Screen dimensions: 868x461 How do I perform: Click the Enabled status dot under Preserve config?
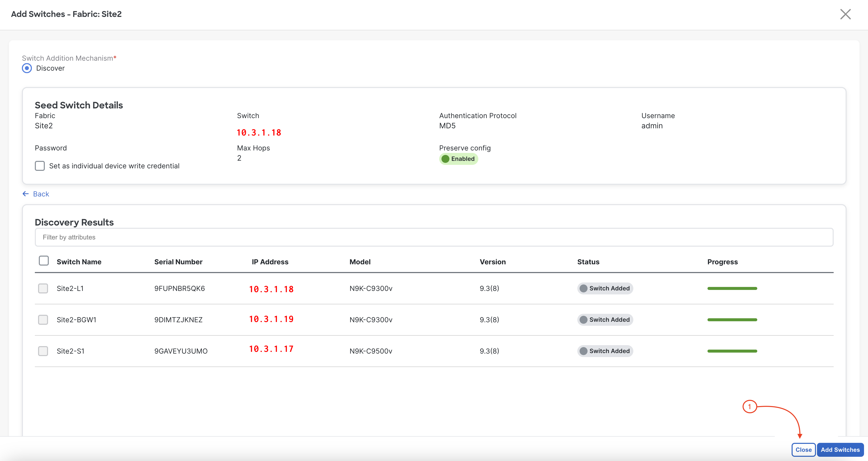[445, 159]
